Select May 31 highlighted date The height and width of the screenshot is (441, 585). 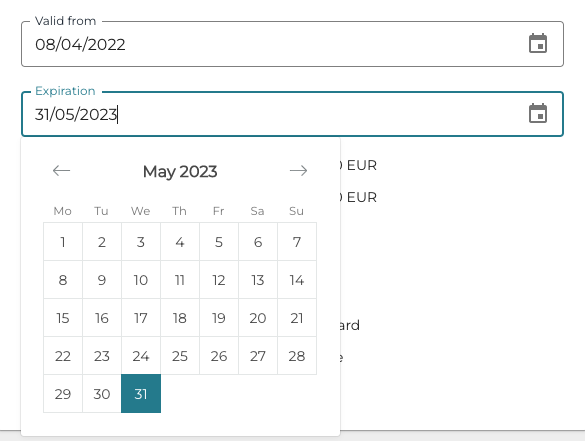click(x=141, y=394)
